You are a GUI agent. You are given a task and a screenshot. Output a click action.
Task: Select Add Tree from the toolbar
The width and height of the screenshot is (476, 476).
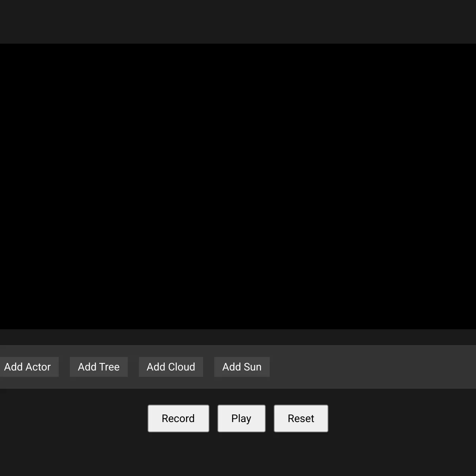[98, 367]
